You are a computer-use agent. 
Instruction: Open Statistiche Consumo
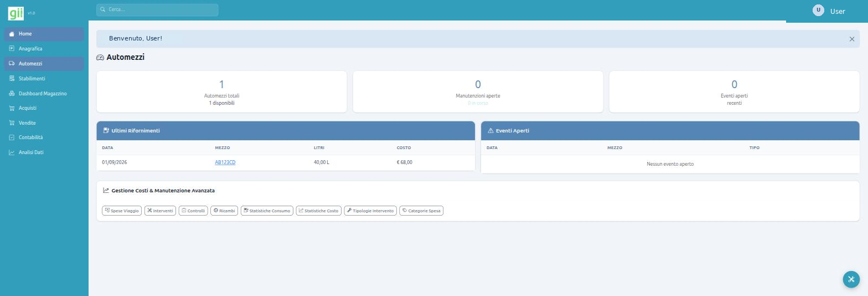[267, 211]
